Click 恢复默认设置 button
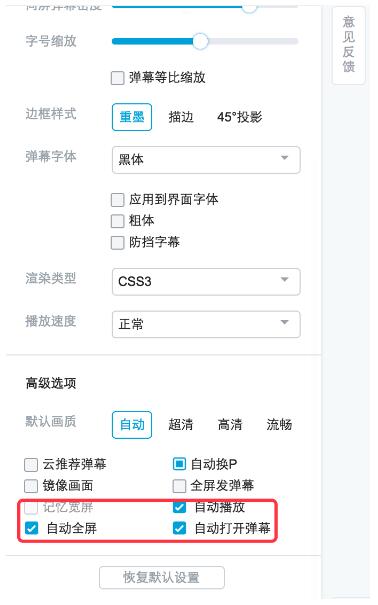The height and width of the screenshot is (605, 378). point(162,577)
